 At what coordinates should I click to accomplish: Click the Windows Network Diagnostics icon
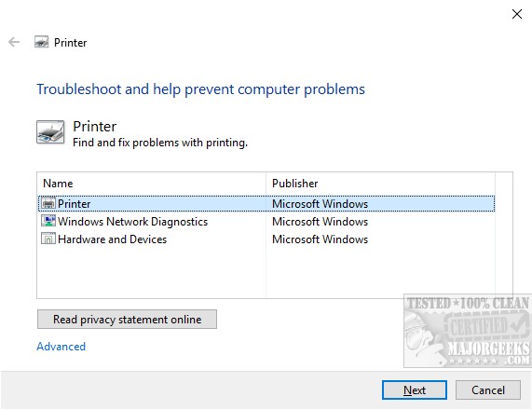tap(48, 221)
